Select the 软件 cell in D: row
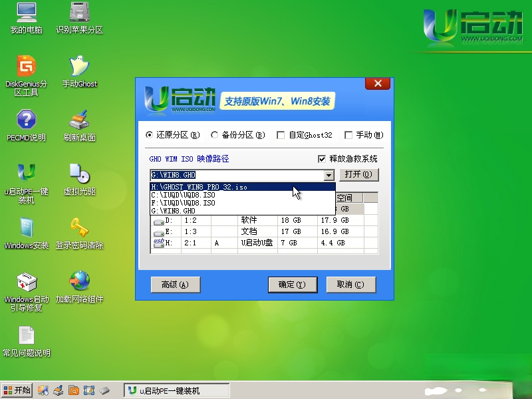This screenshot has height=399, width=532. click(x=257, y=220)
